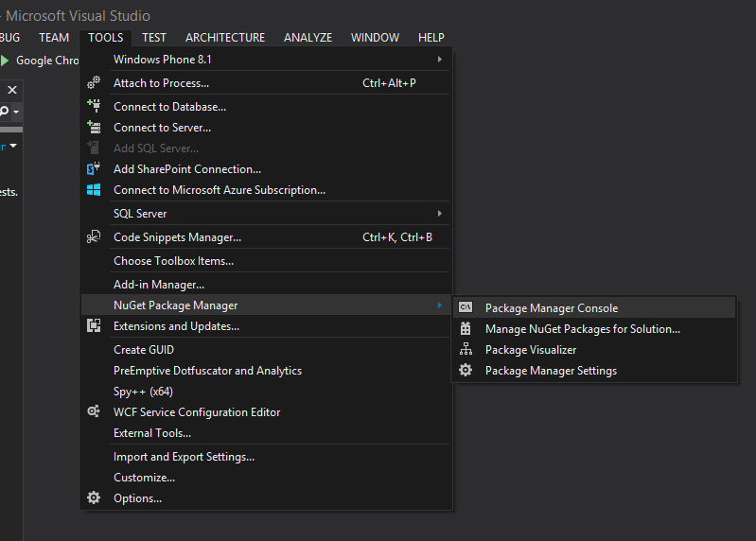This screenshot has width=756, height=541.
Task: Choose Add SharePoint Connection... entry
Action: [266, 169]
